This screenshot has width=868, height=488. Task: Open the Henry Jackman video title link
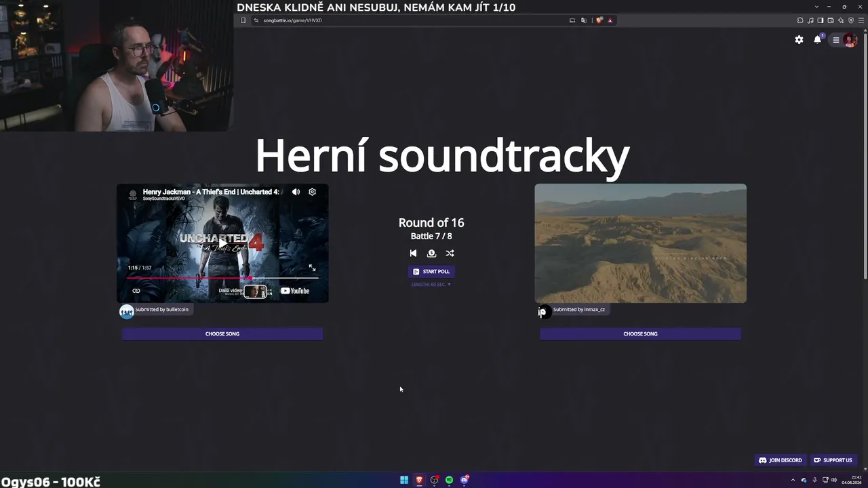[211, 192]
